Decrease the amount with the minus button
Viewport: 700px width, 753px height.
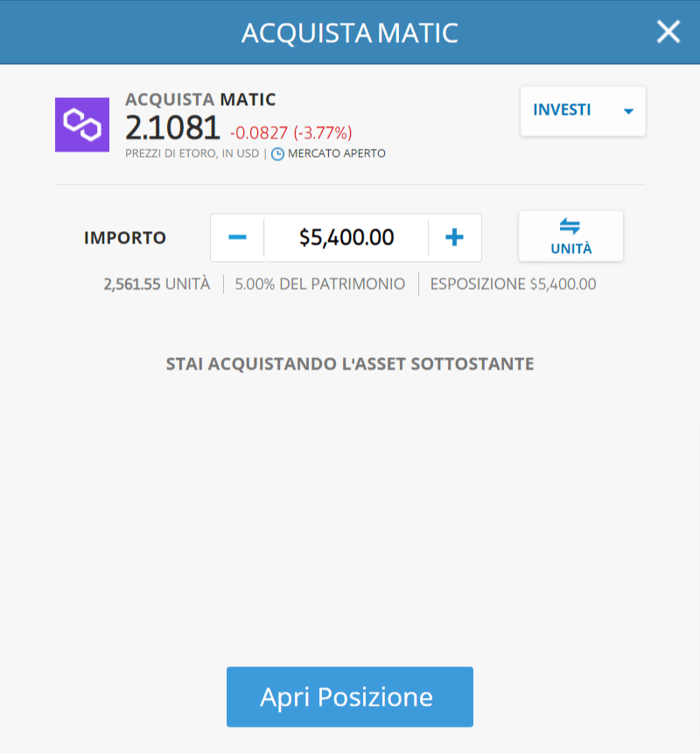237,237
